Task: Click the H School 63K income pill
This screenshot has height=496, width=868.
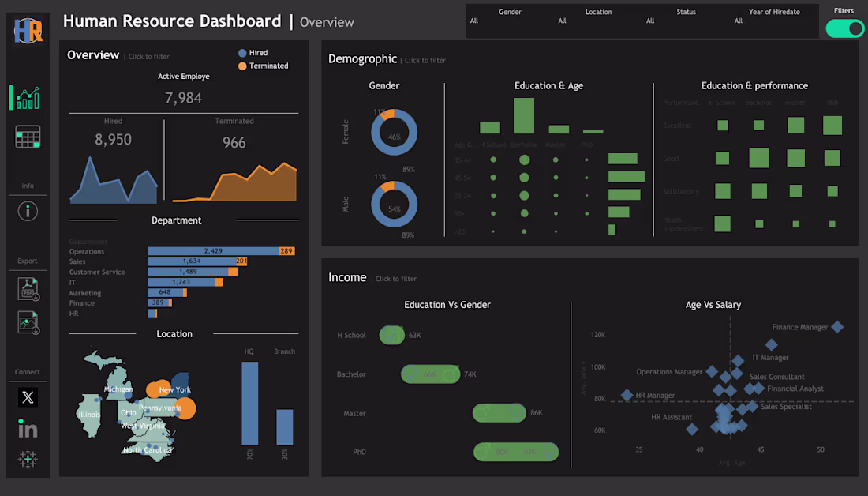Action: click(392, 335)
